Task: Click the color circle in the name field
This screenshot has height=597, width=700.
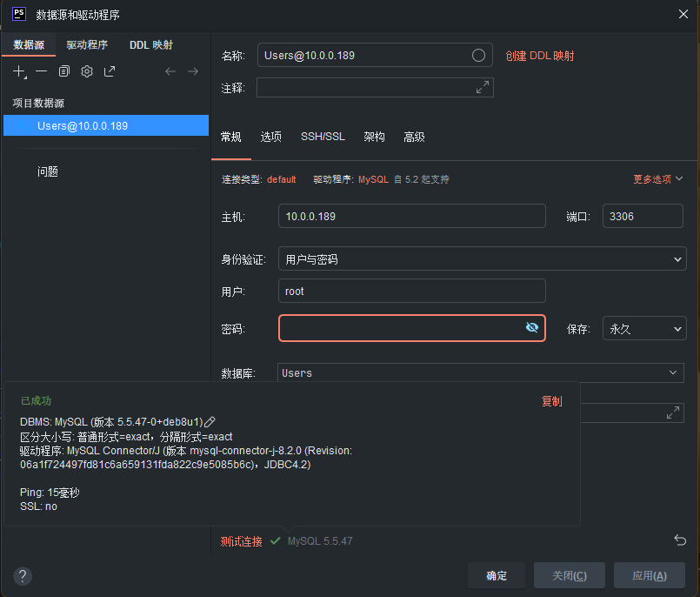Action: pyautogui.click(x=478, y=56)
